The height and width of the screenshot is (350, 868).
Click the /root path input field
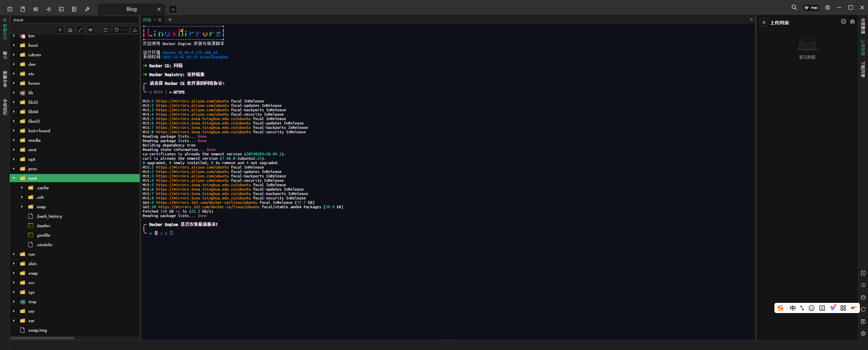75,20
